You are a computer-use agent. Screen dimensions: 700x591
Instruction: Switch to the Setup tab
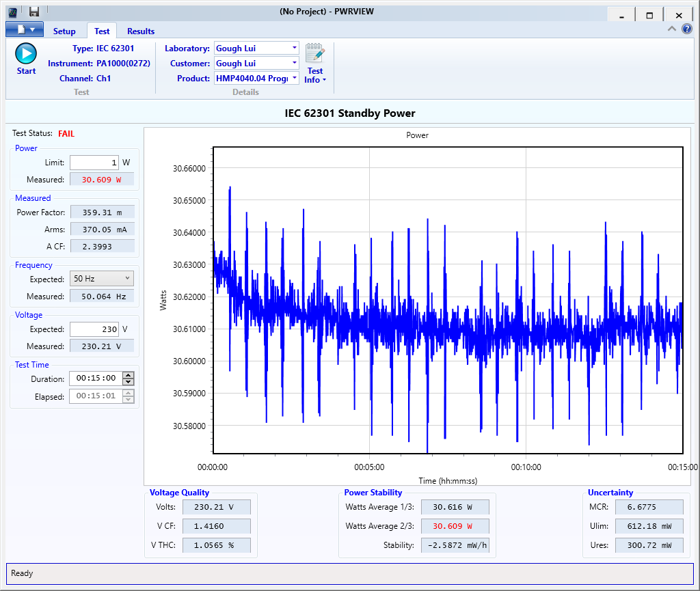pyautogui.click(x=64, y=31)
